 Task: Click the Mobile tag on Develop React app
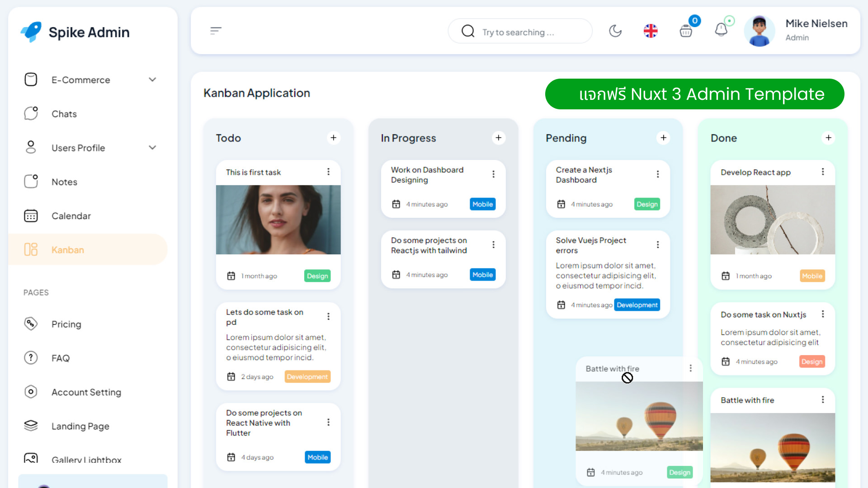[x=812, y=276]
